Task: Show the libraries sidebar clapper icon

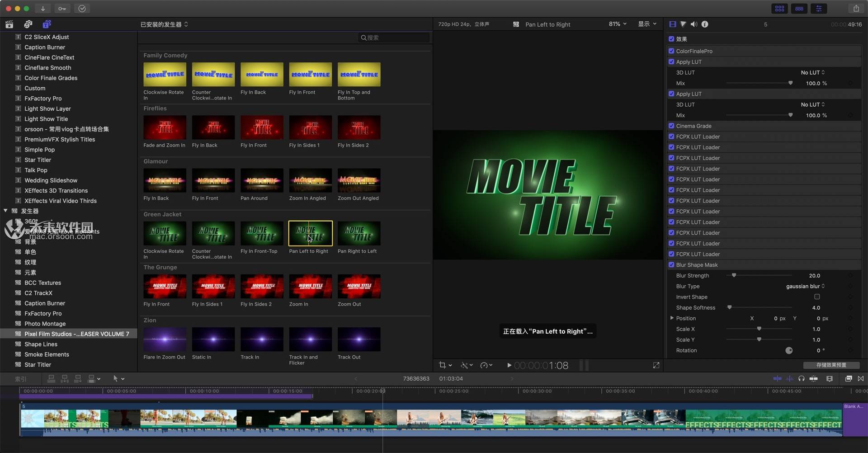Action: [x=9, y=24]
